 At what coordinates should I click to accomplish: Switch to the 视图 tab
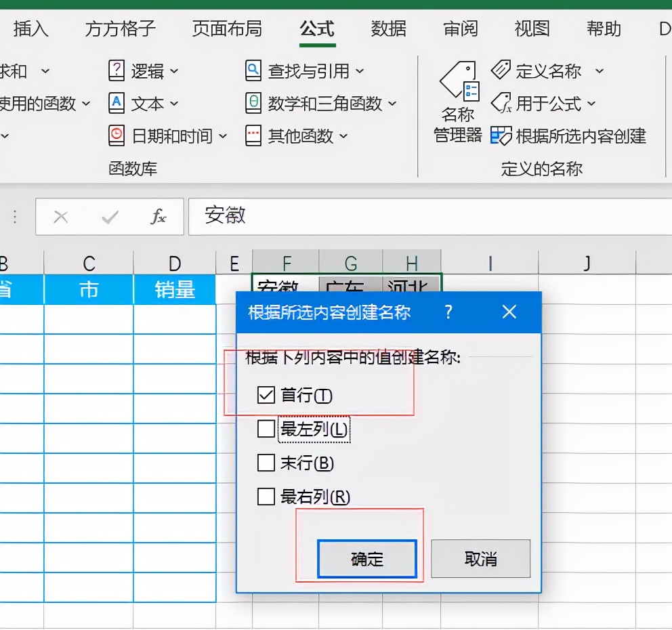coord(532,28)
